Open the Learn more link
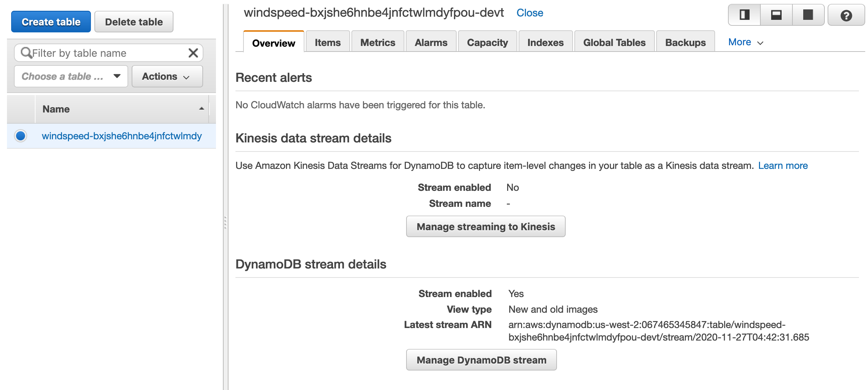The width and height of the screenshot is (868, 390). [x=783, y=166]
